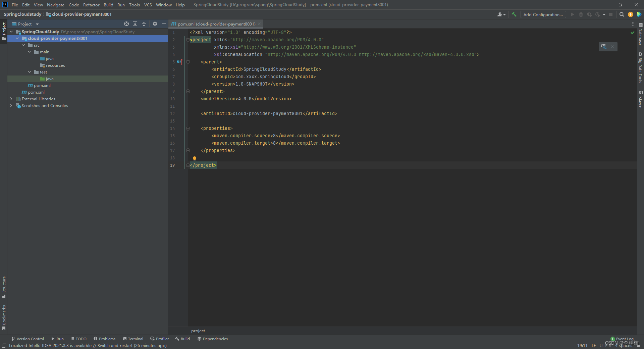644x349 pixels.
Task: Click the Profiler tool window button
Action: click(159, 339)
